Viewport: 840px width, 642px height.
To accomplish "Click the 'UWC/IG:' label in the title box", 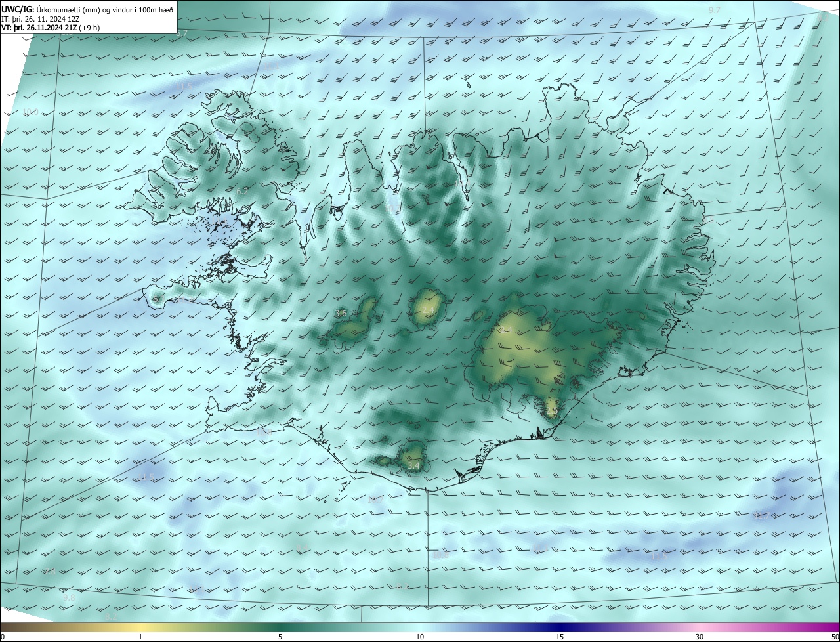I will [17, 9].
